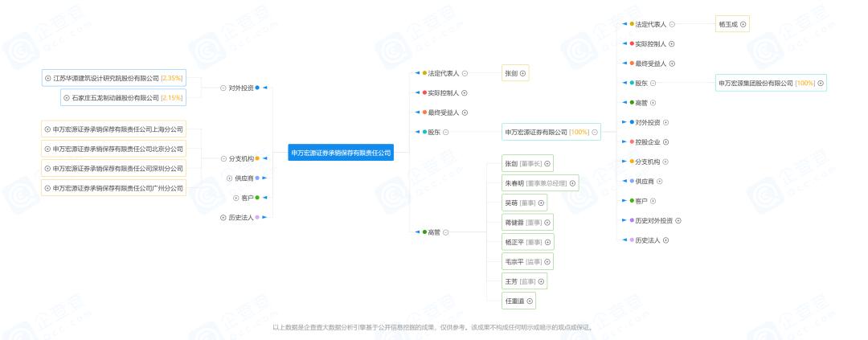Open person name 蒋健蓉

click(514, 223)
